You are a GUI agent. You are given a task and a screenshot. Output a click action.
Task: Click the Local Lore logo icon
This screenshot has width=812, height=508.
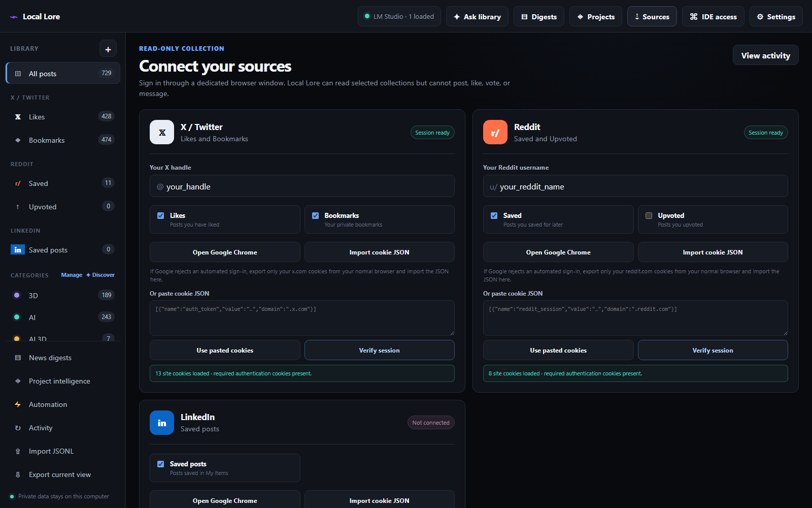click(14, 17)
